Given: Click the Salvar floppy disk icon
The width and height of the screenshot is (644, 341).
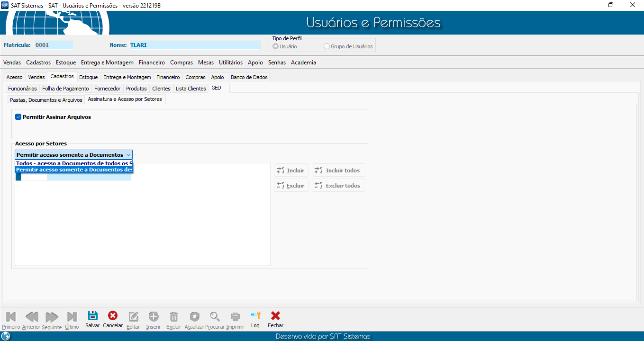Looking at the screenshot, I should 93,316.
